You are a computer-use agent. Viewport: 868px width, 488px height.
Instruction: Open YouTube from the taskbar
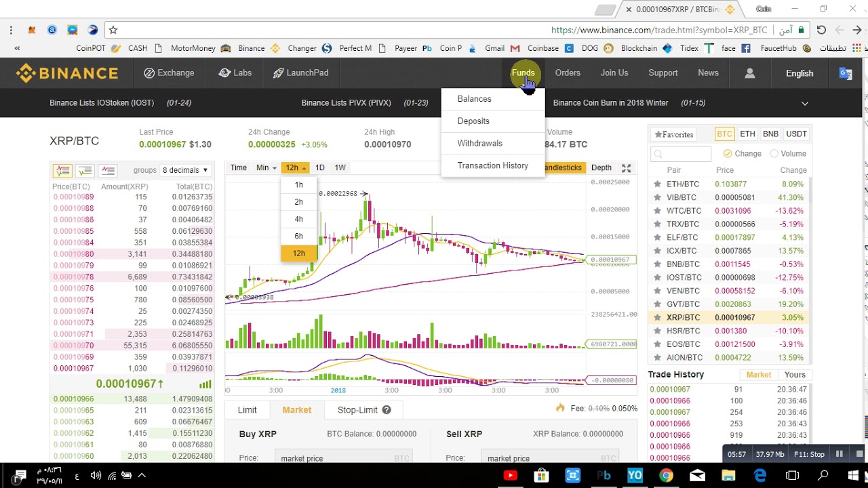510,476
